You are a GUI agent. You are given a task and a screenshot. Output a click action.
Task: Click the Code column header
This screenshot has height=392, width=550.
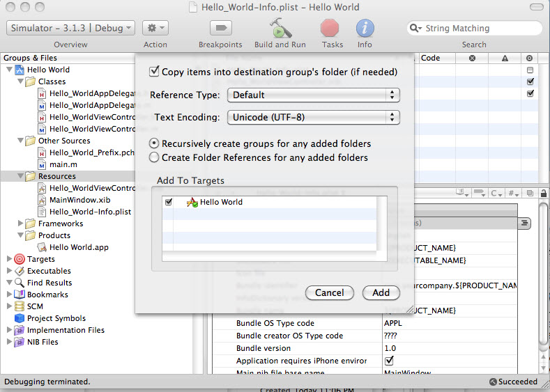436,58
